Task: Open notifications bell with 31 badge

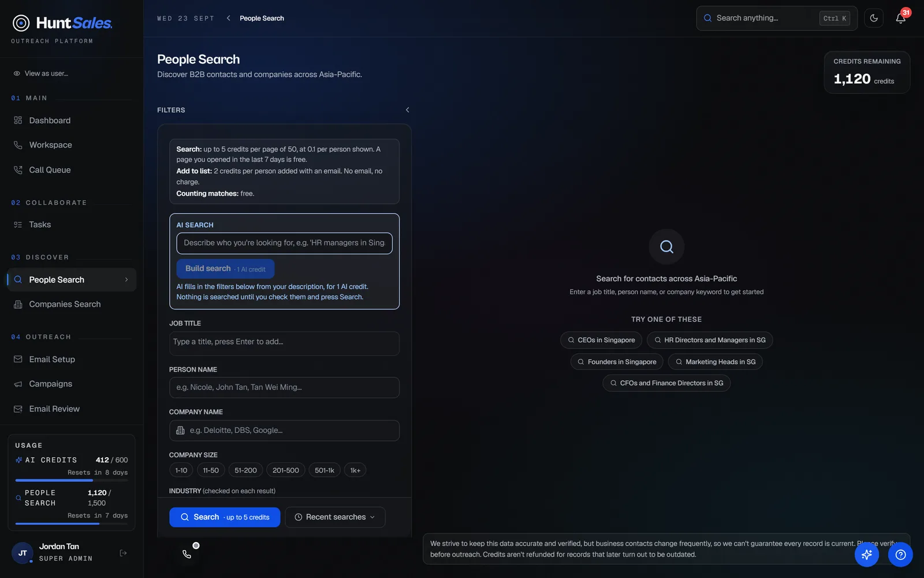Action: 900,18
